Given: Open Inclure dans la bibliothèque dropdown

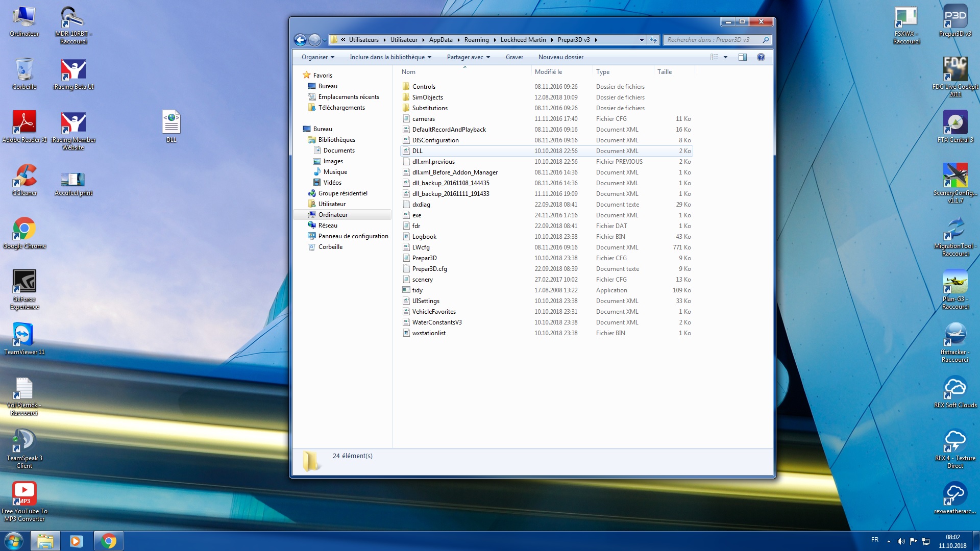Looking at the screenshot, I should pos(390,57).
